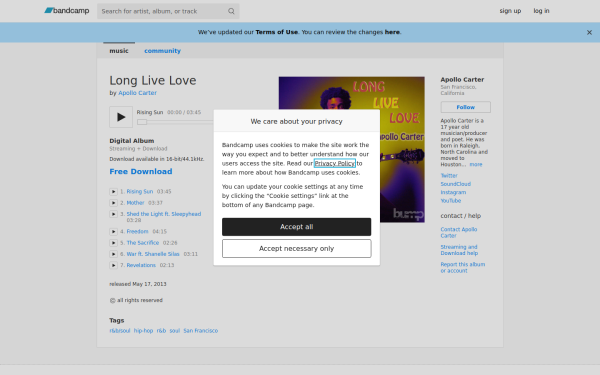This screenshot has width=600, height=375.
Task: Open Rising Sun track link
Action: 140,191
